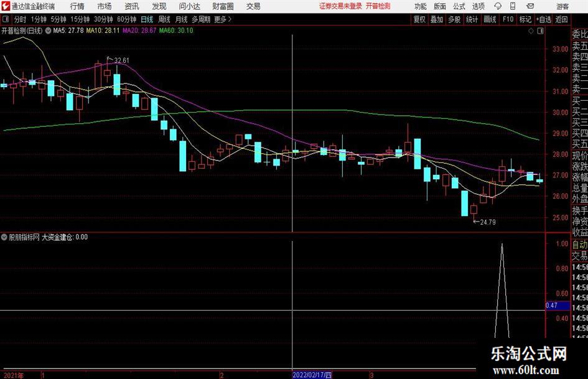Click the 33.00 price axis label
The height and width of the screenshot is (379, 588).
click(560, 49)
